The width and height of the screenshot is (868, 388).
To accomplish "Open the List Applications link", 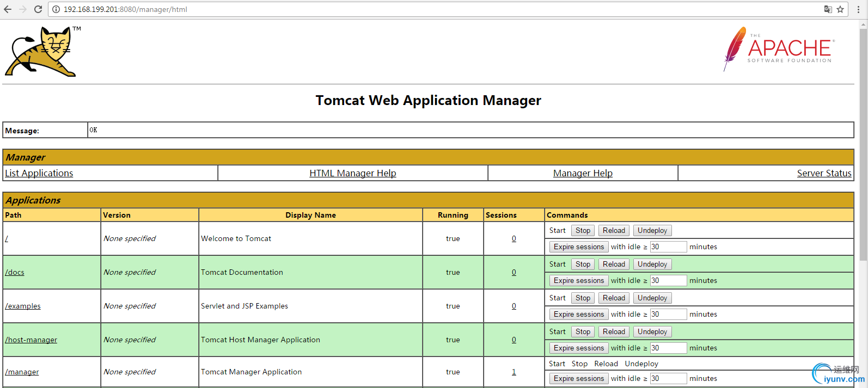I will tap(39, 173).
